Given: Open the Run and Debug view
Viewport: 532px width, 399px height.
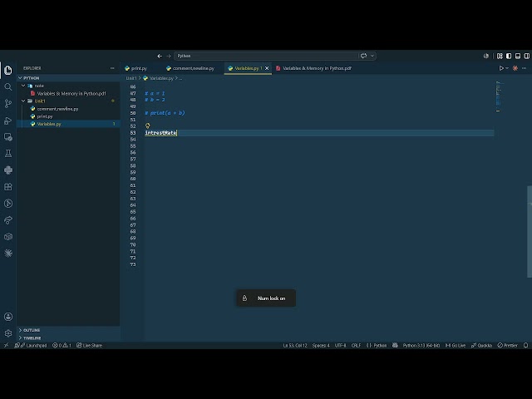Looking at the screenshot, I should click(8, 121).
